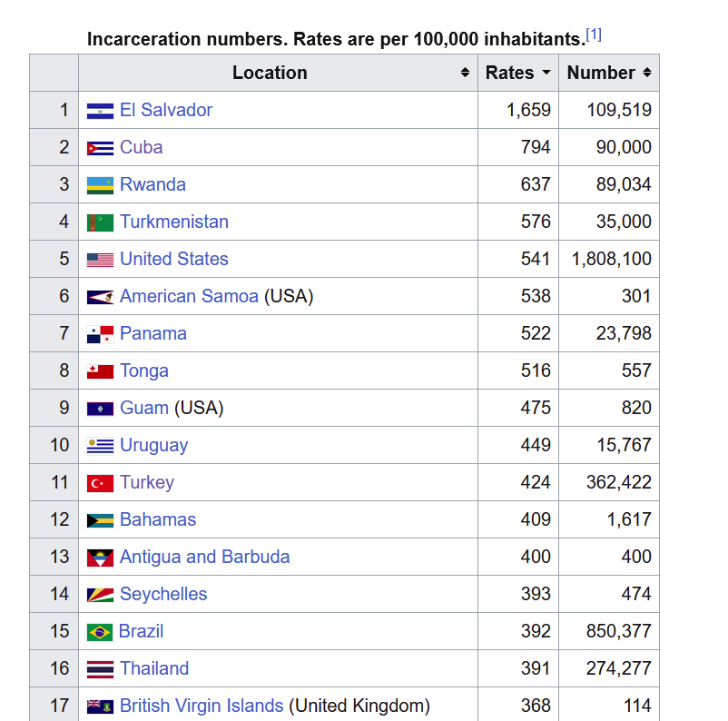Sort table by Rates column
The width and height of the screenshot is (728, 721).
point(546,73)
